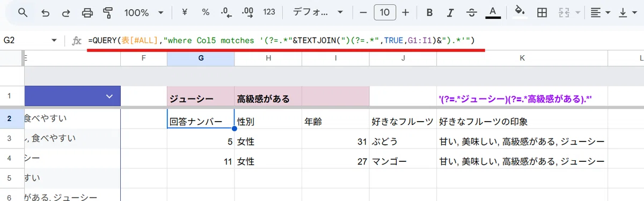Click 女性 cell in the ぶどう row
This screenshot has width=644, height=201.
point(268,139)
